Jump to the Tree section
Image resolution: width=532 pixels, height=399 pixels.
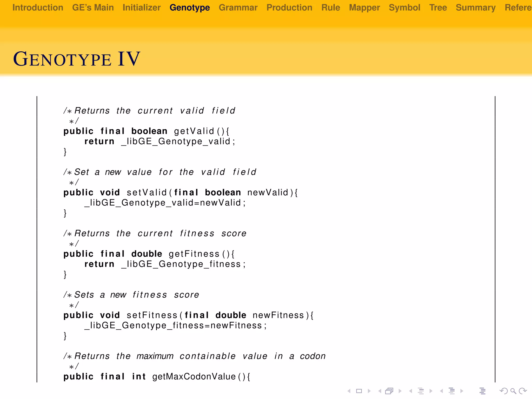pyautogui.click(x=438, y=8)
